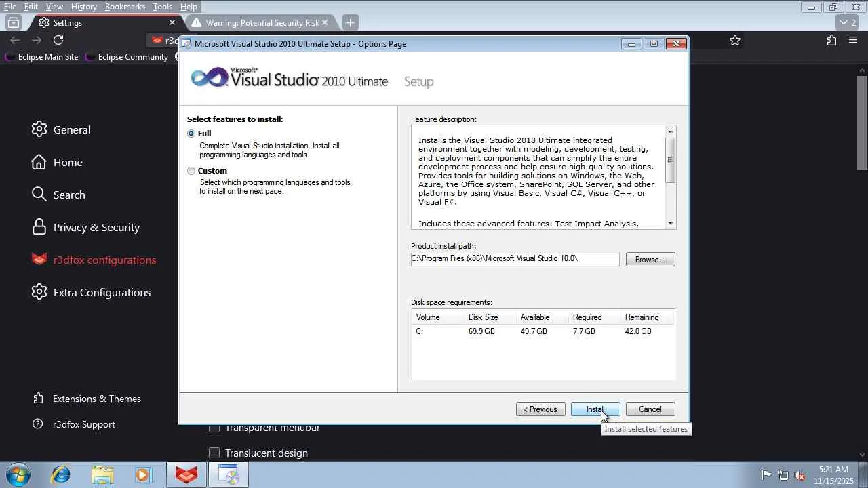Click the Required column header

(x=594, y=317)
